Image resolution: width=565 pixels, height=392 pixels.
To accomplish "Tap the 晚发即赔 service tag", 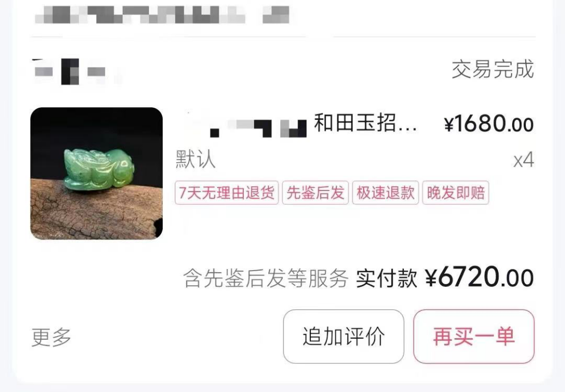I will pos(456,193).
